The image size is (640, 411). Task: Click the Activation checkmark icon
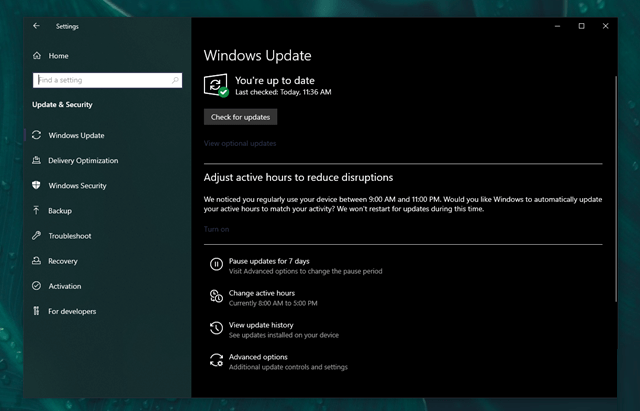37,286
